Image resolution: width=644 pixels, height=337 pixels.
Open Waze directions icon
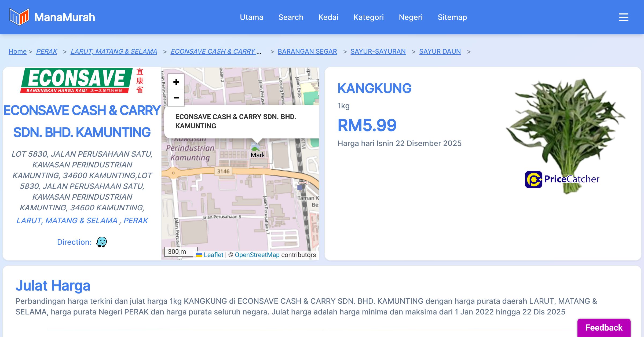pos(101,242)
